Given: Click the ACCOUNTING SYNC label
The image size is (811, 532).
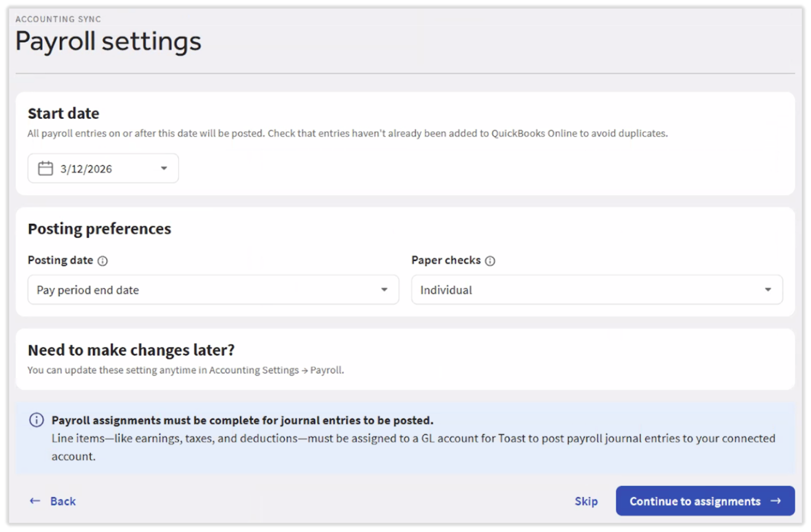Looking at the screenshot, I should coord(58,20).
